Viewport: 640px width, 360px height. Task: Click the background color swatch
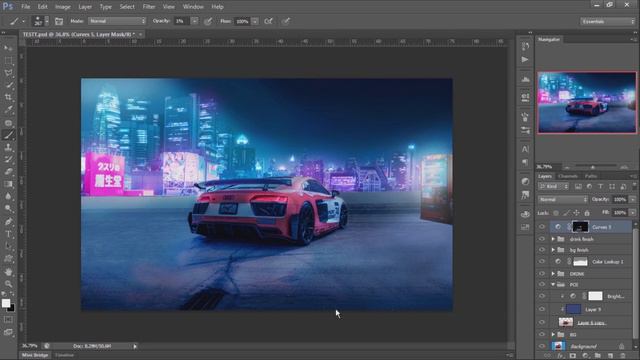click(x=11, y=308)
